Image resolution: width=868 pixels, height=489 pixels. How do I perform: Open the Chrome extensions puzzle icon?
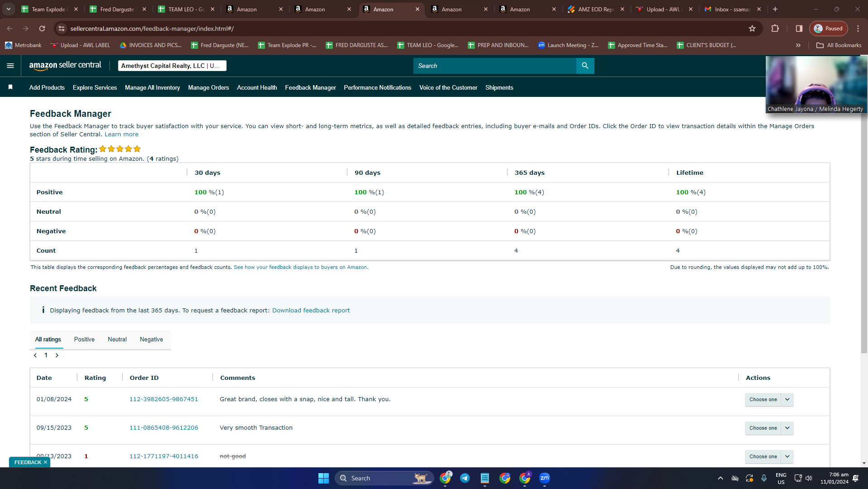pos(775,29)
